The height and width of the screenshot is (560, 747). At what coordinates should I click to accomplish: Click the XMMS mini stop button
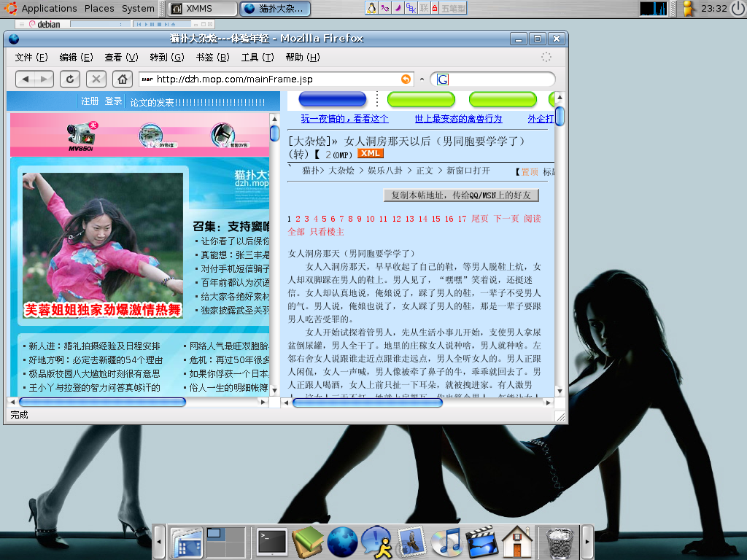[x=159, y=24]
